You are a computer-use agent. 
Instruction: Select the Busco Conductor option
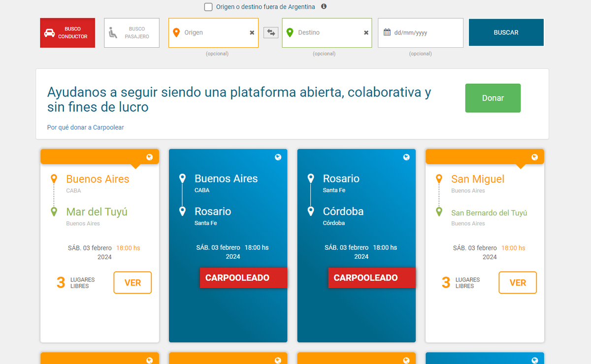click(x=67, y=33)
